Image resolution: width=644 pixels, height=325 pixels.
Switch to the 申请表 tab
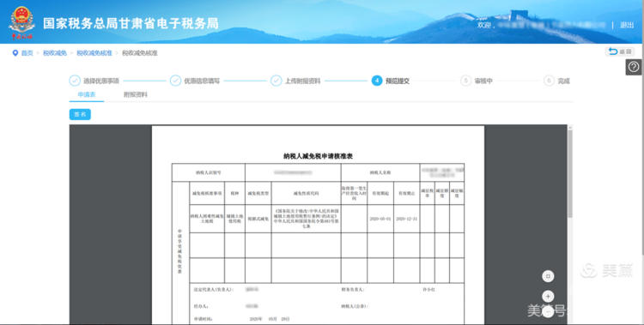87,95
